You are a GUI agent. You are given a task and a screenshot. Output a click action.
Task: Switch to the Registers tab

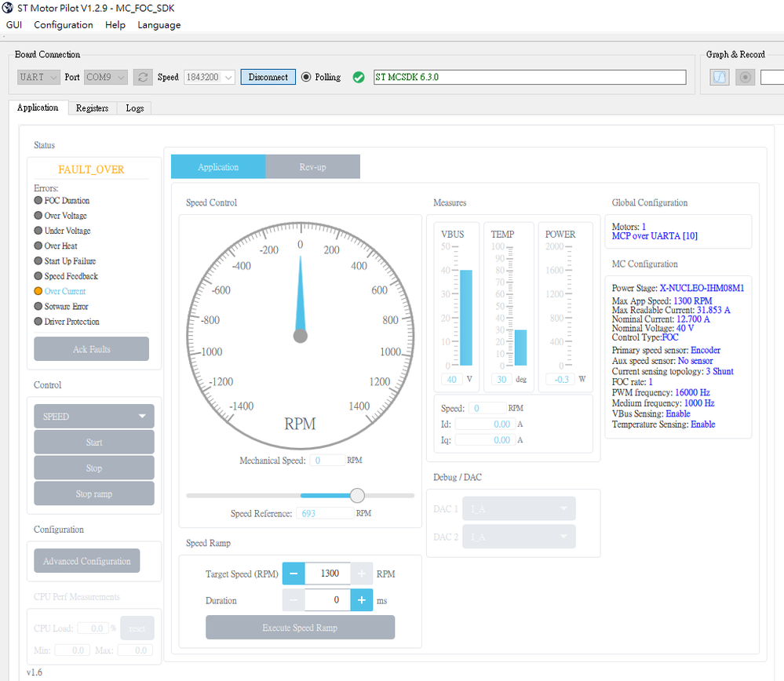(x=92, y=108)
